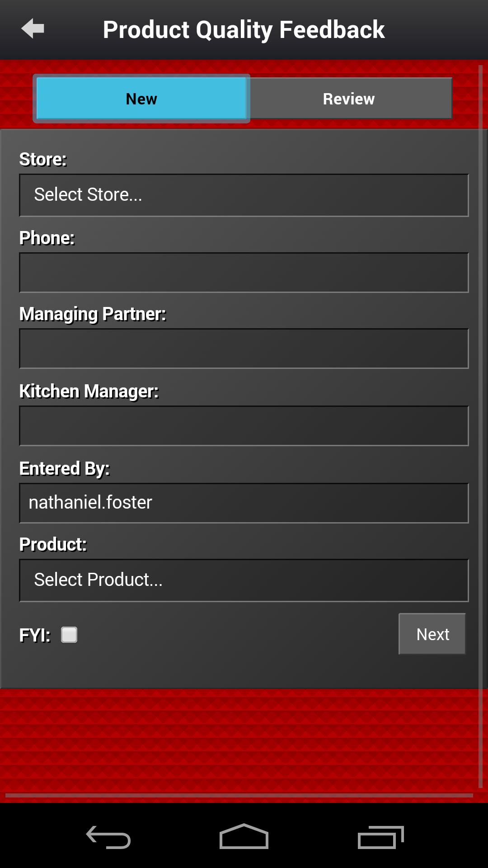
Task: Open the Select Store dropdown
Action: coord(244,195)
